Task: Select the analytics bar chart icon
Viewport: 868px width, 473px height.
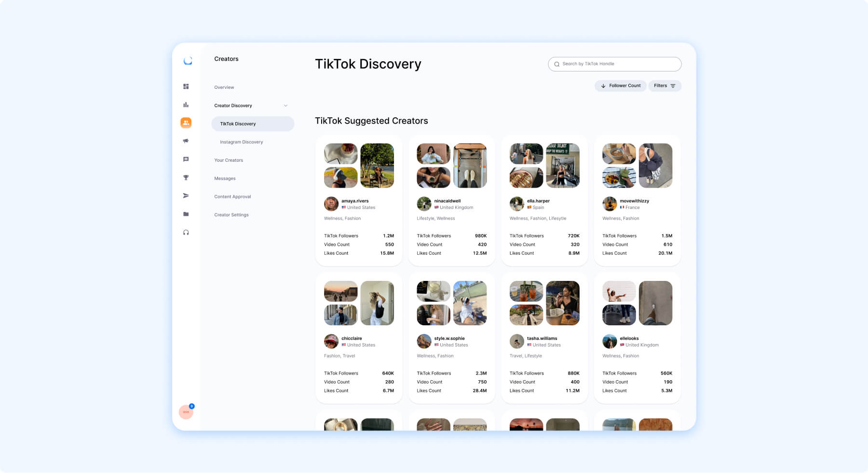Action: (x=186, y=104)
